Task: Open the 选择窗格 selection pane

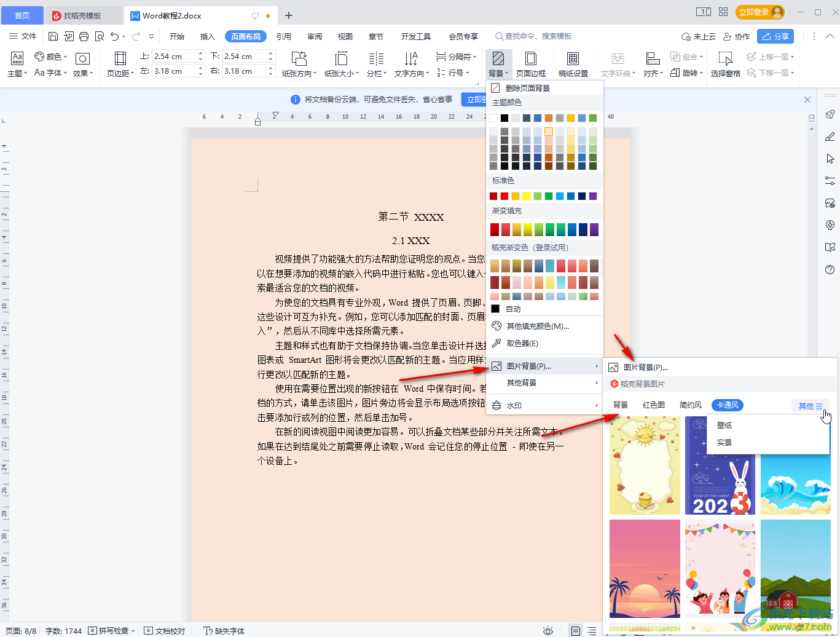Action: point(726,64)
